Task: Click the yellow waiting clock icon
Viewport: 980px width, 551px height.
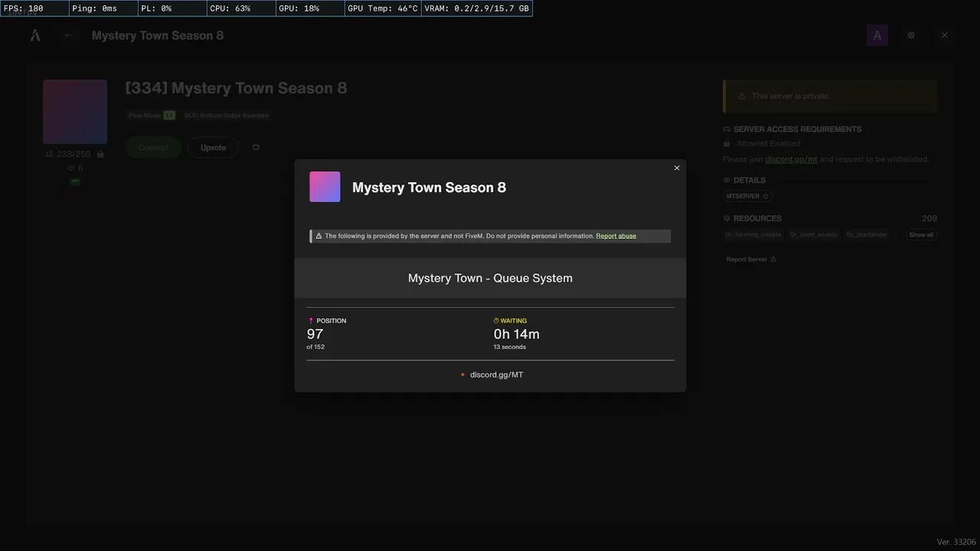Action: pyautogui.click(x=496, y=321)
